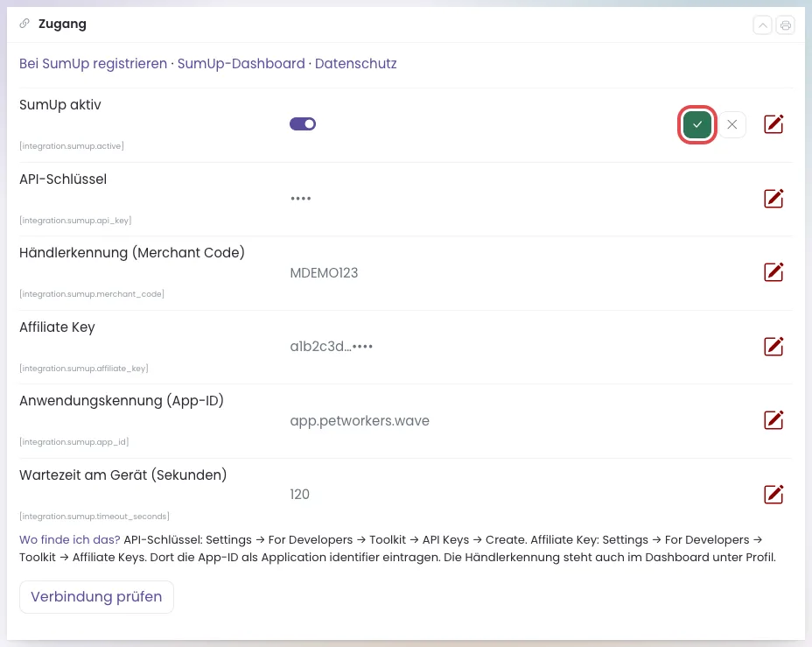Edit the Händlerkennung Merchant Code
Viewport: 812px width, 647px height.
click(x=773, y=272)
